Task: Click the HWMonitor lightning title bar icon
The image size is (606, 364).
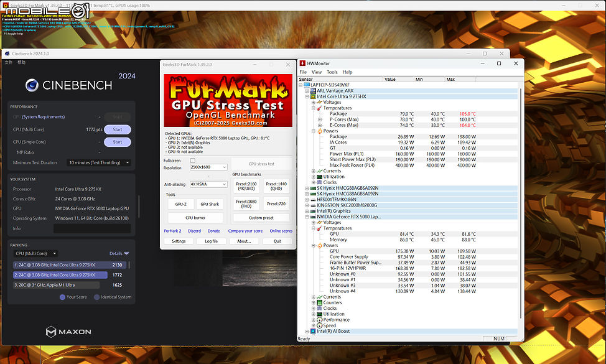Action: (302, 63)
